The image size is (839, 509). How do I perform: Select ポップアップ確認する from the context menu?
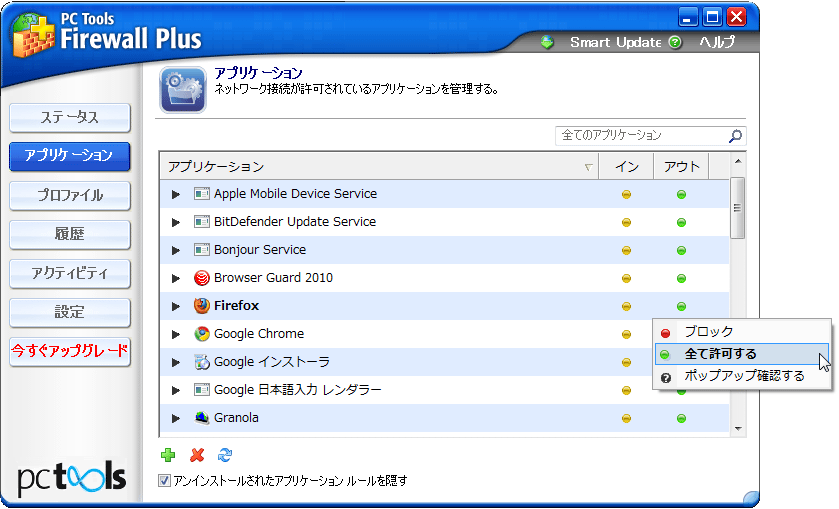(x=742, y=376)
